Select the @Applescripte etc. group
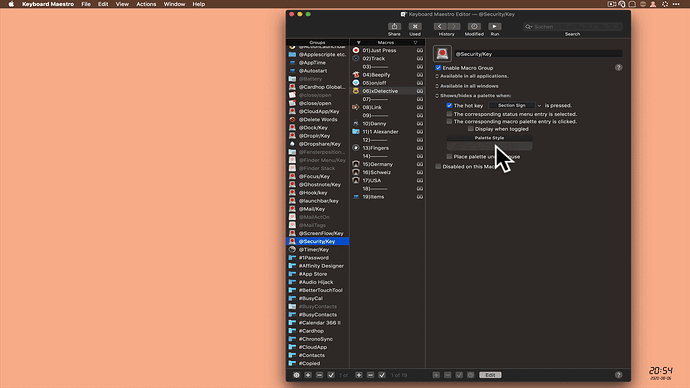Viewport: 690px width, 388px height. pos(318,55)
